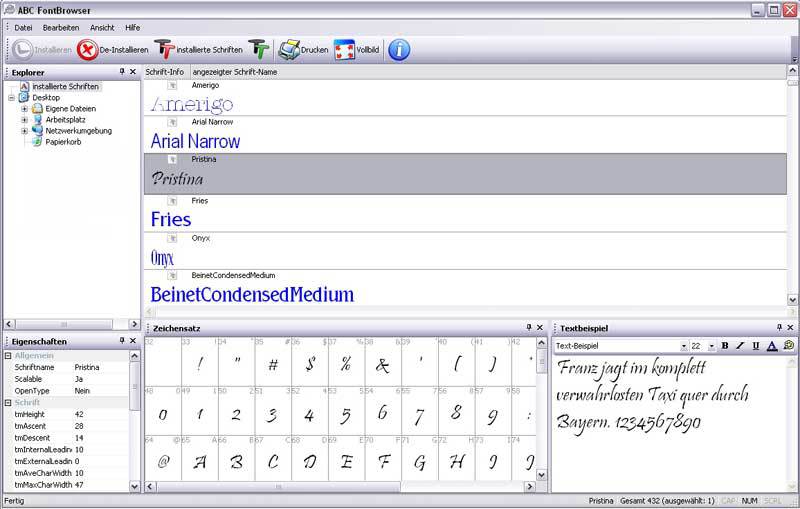Viewport: 800px width, 509px height.
Task: Close the Eigenschaften panel
Action: tap(133, 341)
